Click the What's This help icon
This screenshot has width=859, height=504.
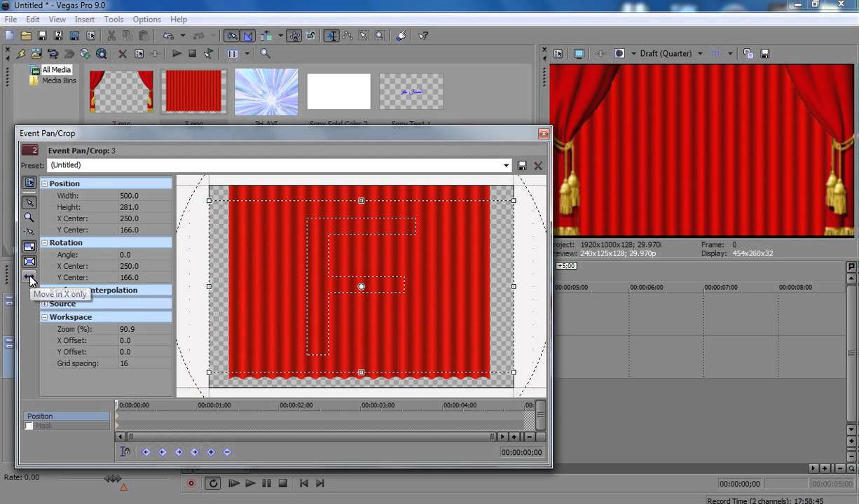point(423,36)
